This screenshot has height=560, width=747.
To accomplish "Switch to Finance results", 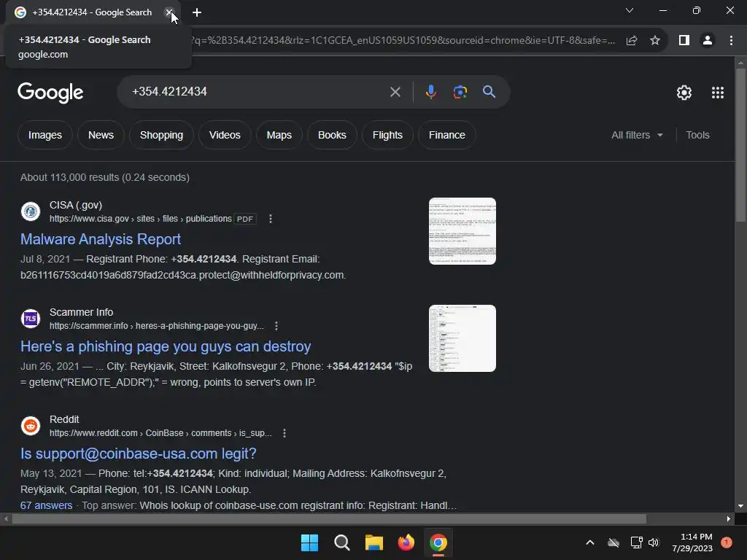I will point(447,135).
